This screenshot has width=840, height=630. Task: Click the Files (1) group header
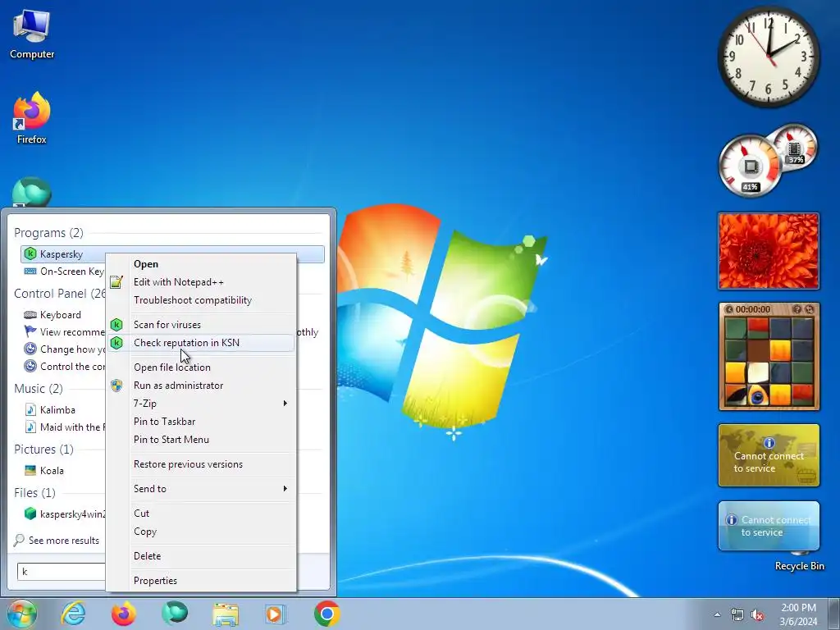click(x=34, y=492)
